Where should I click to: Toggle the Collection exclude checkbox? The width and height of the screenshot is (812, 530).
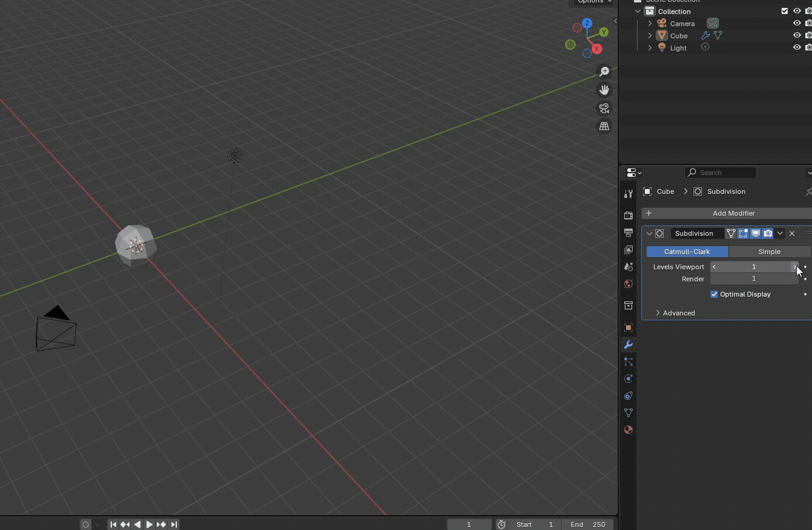785,11
